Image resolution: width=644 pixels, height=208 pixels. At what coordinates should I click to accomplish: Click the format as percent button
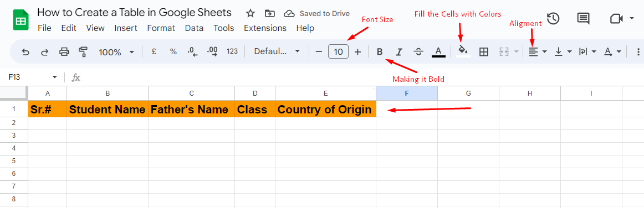coord(173,51)
